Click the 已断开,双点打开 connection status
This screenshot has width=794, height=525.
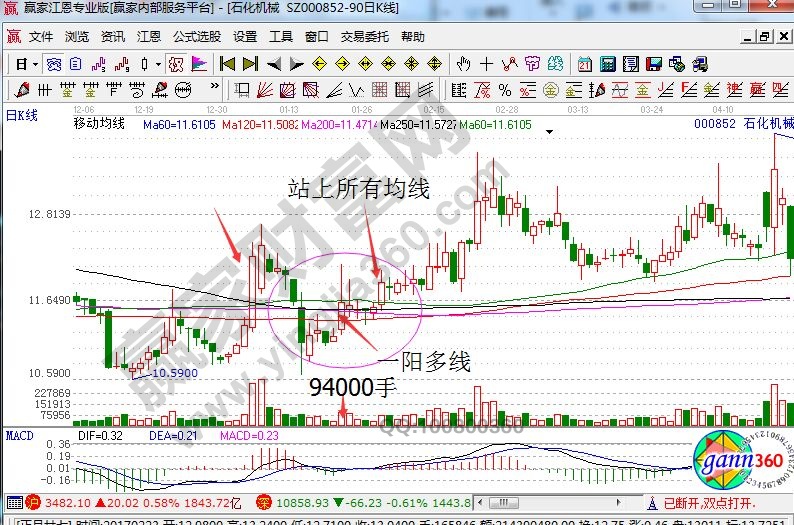tap(709, 503)
